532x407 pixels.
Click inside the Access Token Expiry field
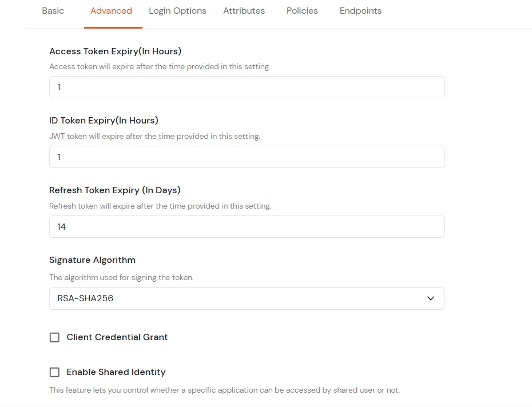(247, 87)
